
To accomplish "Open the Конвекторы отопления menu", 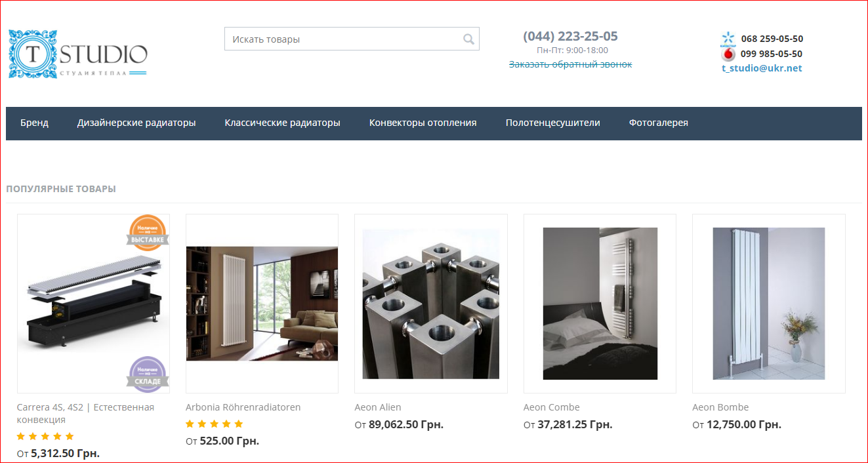I will (x=423, y=123).
